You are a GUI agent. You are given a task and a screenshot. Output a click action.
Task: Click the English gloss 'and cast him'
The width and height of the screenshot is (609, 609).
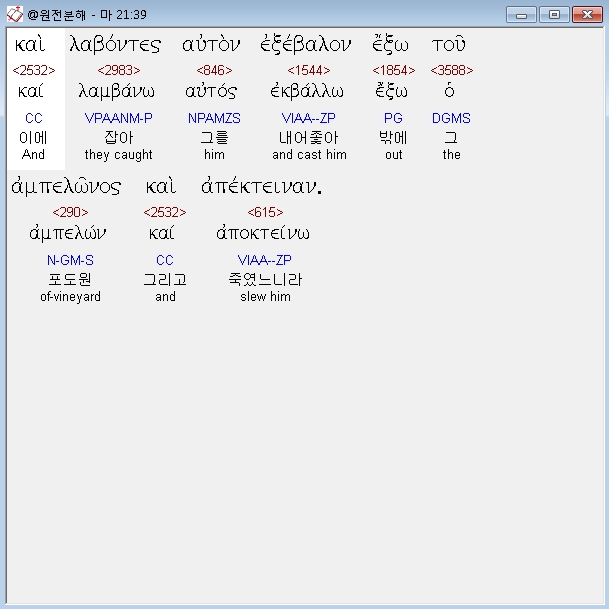[309, 155]
